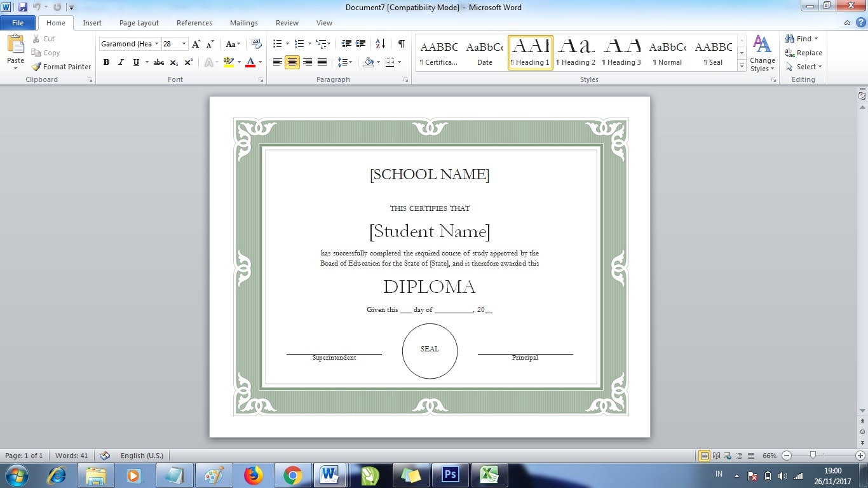
Task: Customize the Quick Access Toolbar dropdown
Action: click(71, 7)
